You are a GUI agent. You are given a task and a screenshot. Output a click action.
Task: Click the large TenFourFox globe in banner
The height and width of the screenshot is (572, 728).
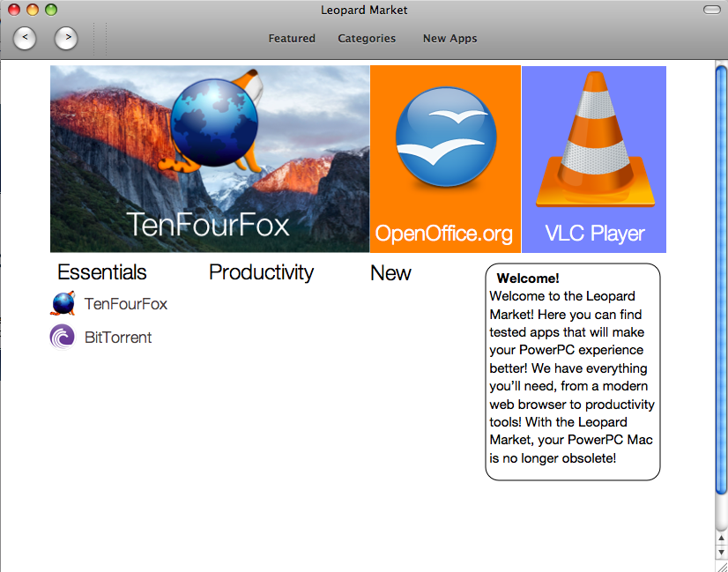[x=212, y=122]
